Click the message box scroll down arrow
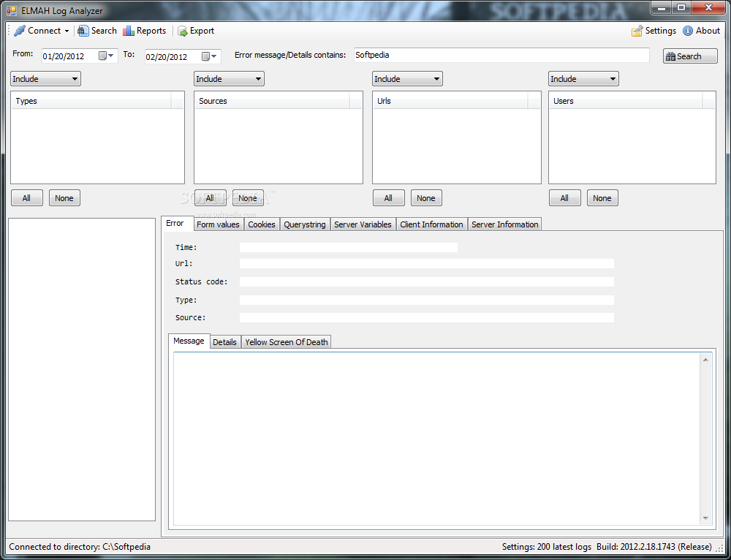This screenshot has height=560, width=731. (x=705, y=518)
